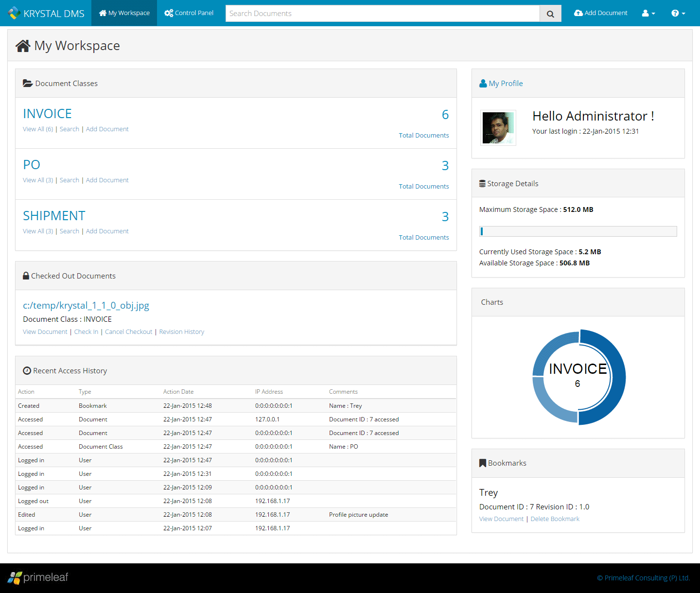
Task: Click the Search Documents input field
Action: pyautogui.click(x=383, y=14)
